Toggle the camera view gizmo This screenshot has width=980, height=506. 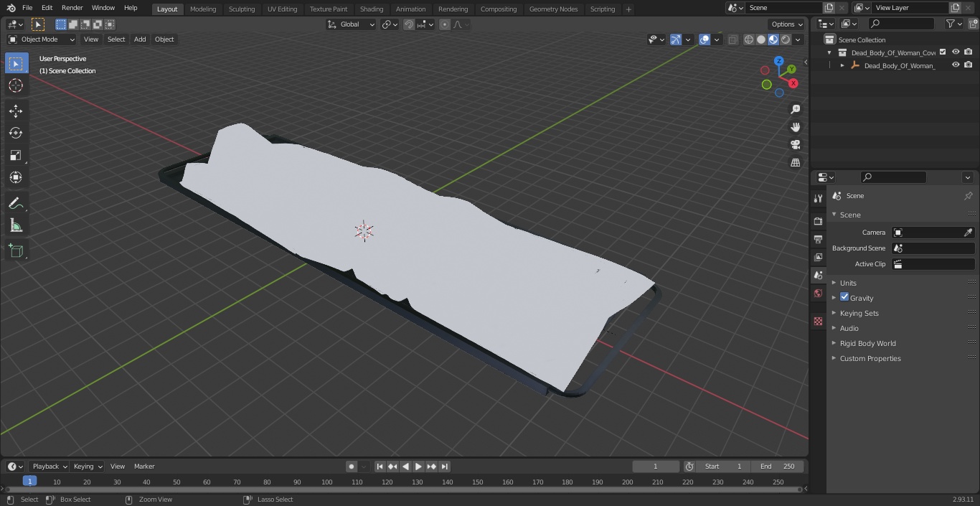coord(795,144)
